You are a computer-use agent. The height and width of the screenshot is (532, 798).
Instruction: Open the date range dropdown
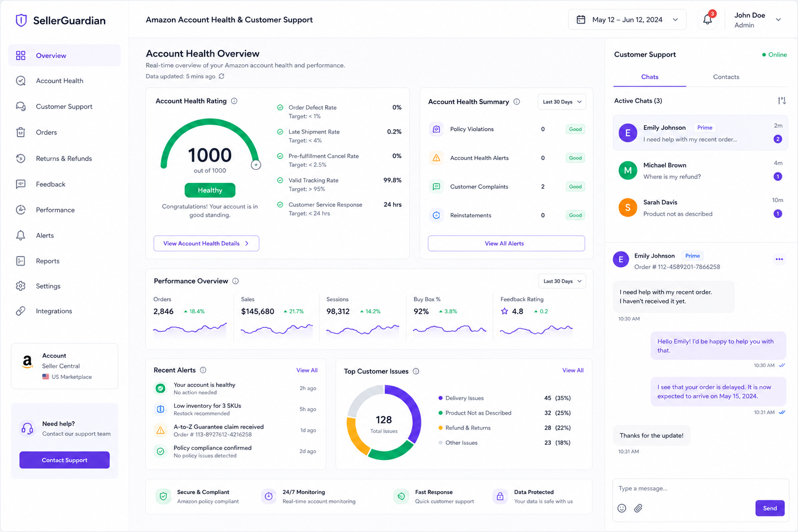coord(627,20)
